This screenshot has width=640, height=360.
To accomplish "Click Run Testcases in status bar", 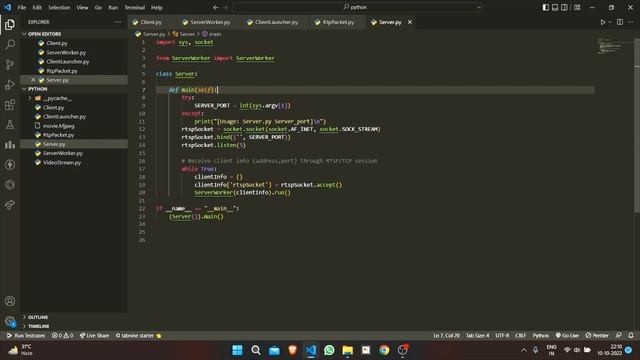I will (26, 336).
